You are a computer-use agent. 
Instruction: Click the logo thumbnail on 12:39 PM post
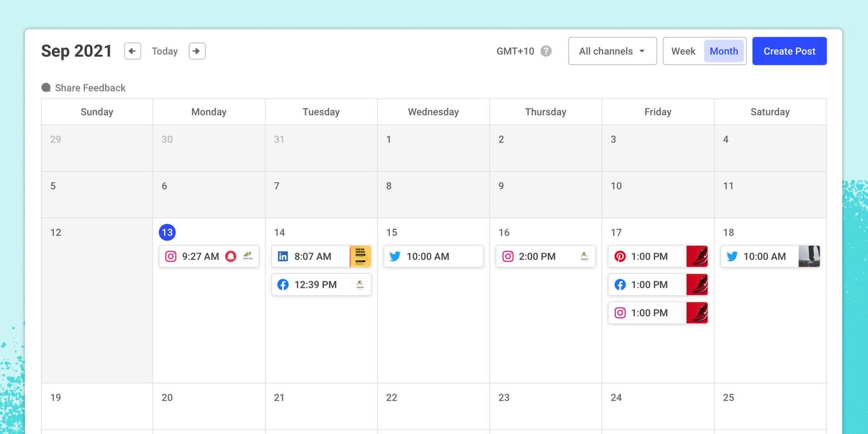(360, 284)
